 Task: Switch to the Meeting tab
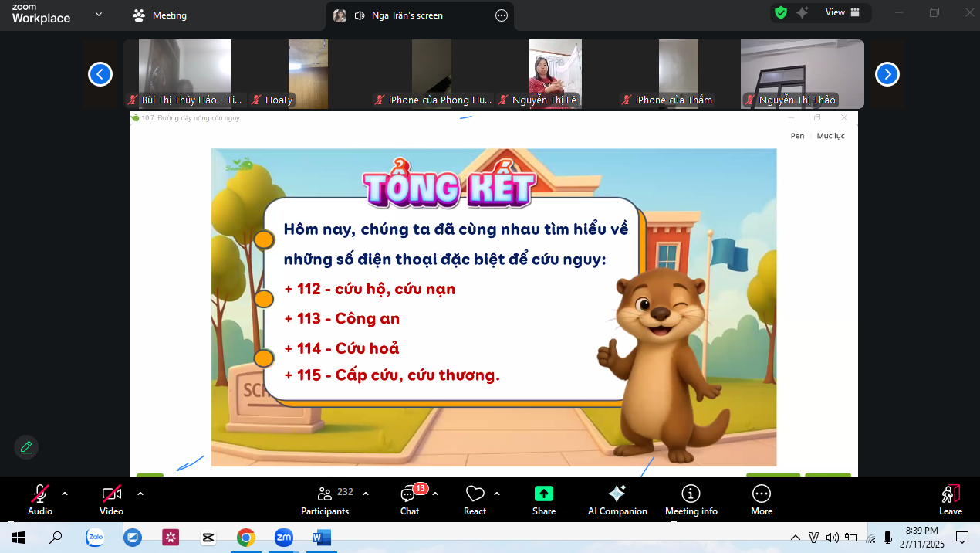160,15
